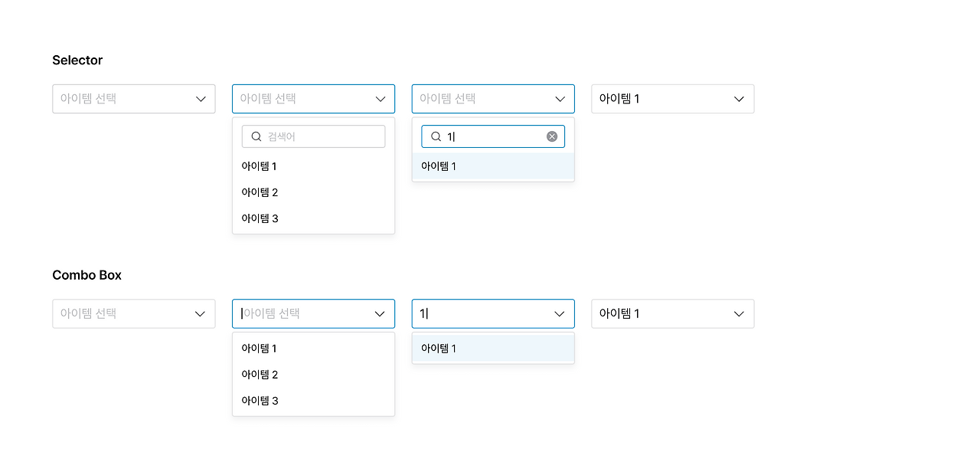
Task: Select 아이템 1 in the Selector list under 검색어
Action: click(x=260, y=166)
